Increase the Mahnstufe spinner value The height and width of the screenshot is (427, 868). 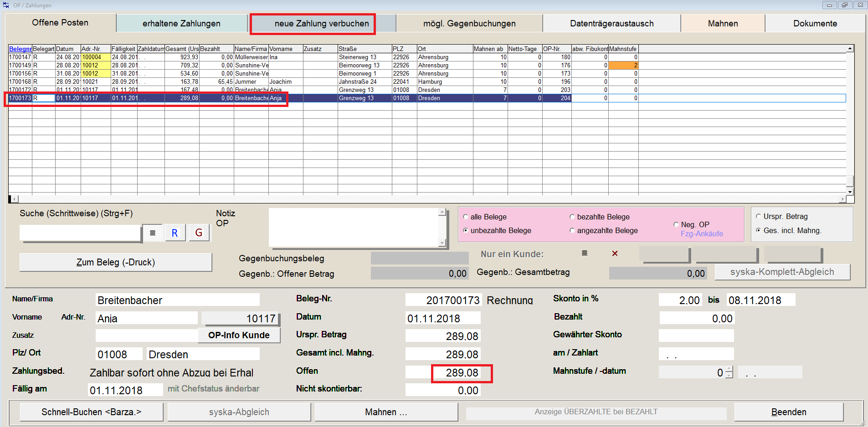point(729,369)
